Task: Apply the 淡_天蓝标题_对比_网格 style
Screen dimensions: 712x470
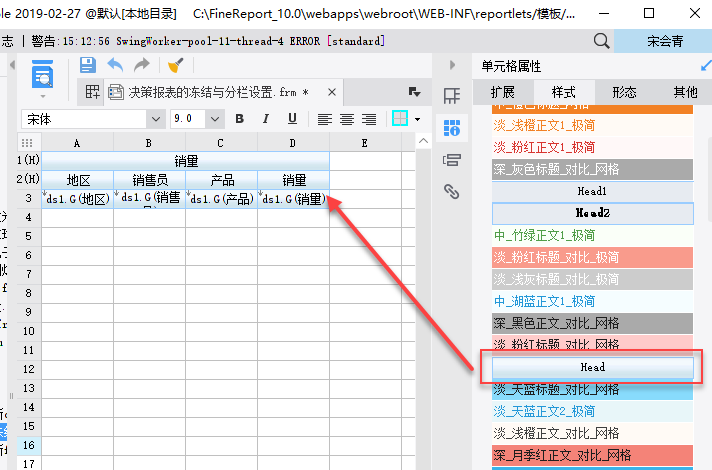Action: [x=592, y=390]
